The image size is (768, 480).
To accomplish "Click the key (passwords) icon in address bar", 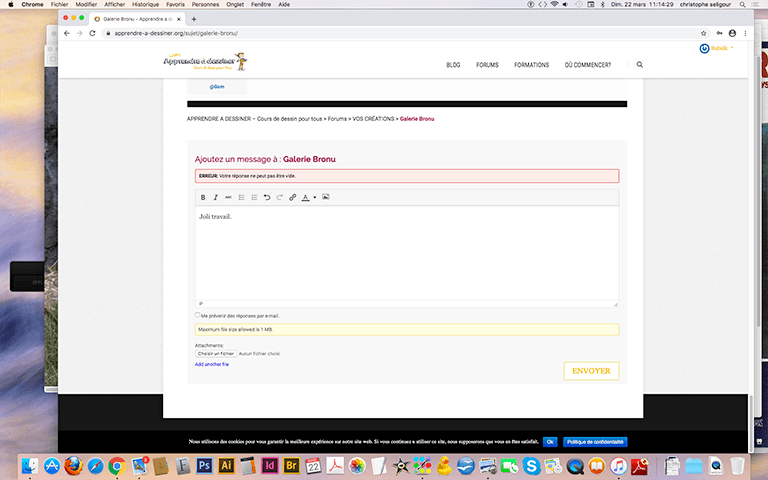I will point(719,33).
